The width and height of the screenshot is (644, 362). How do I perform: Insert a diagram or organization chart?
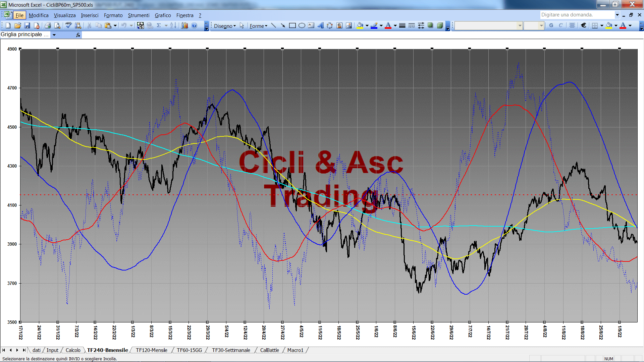pyautogui.click(x=330, y=25)
